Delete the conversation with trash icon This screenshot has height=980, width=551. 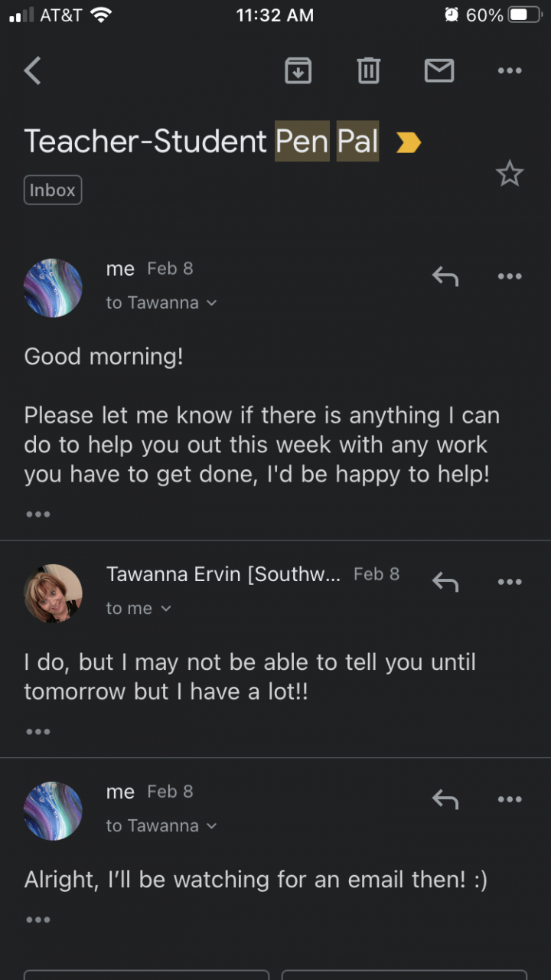coord(368,71)
